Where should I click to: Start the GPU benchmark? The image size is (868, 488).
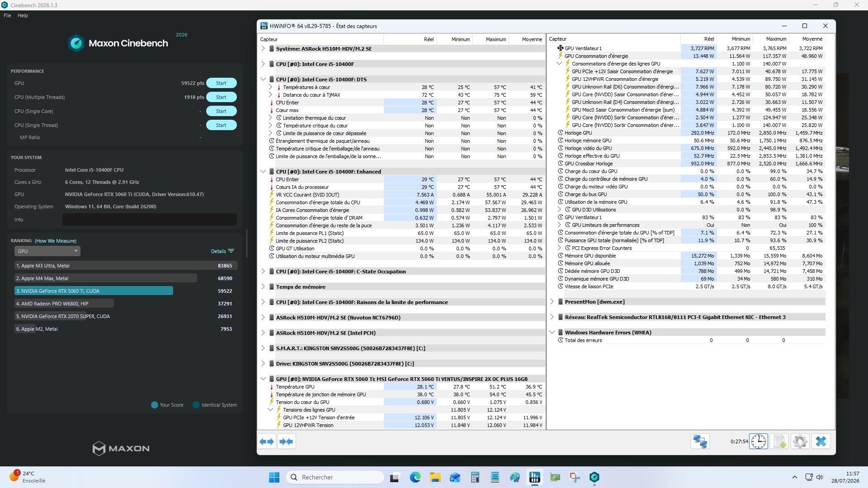click(221, 83)
